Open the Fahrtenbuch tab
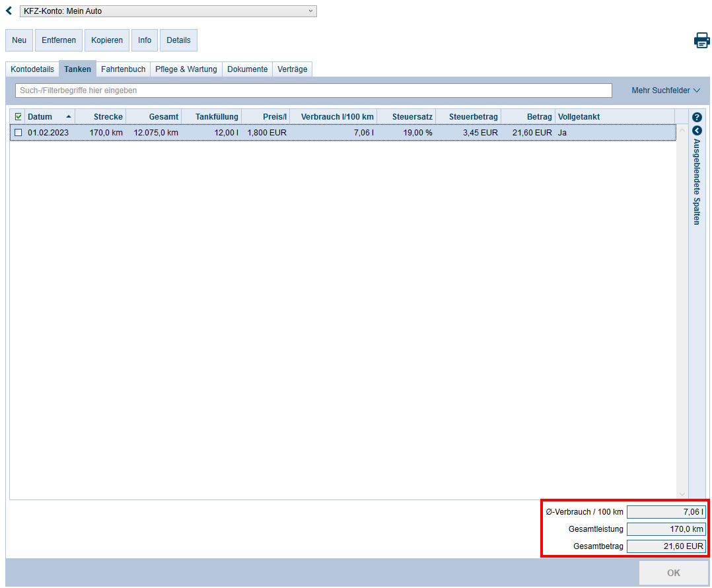This screenshot has width=712, height=588. click(123, 69)
